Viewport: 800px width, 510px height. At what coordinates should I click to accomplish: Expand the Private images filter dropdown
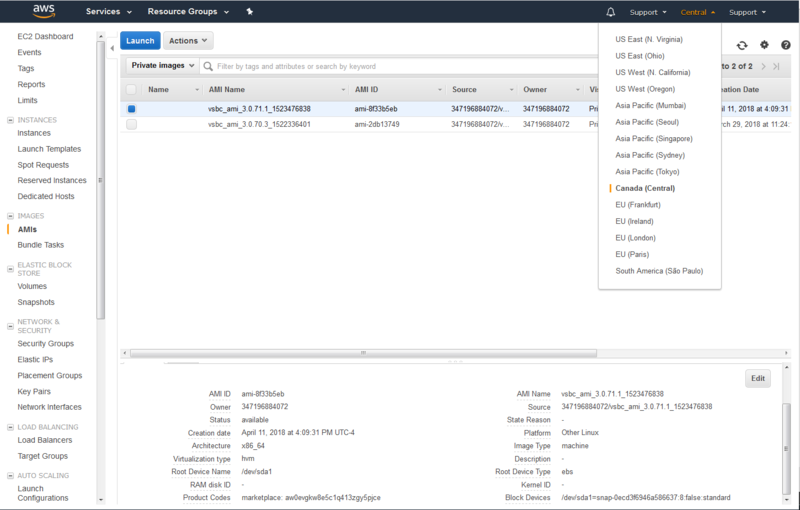click(x=163, y=66)
